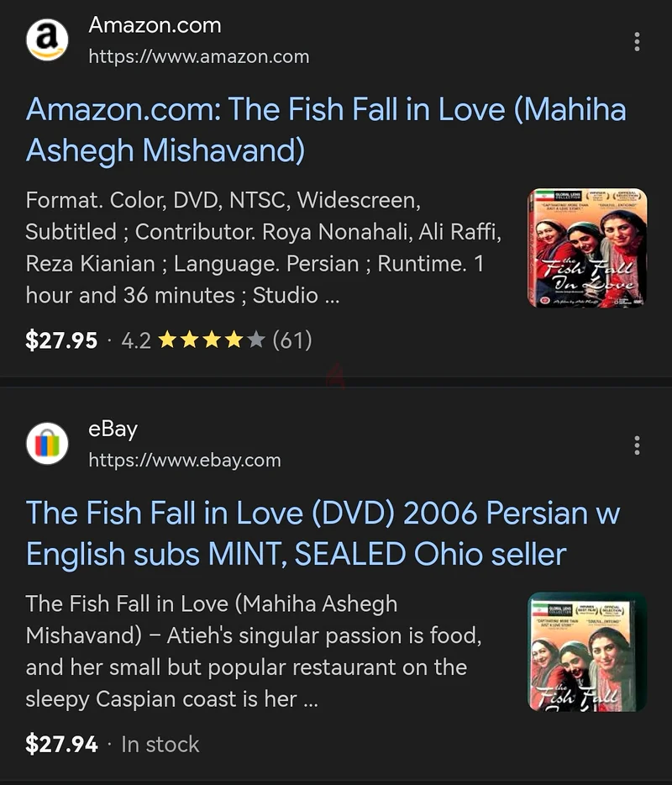Click the 4.2 rating number

tap(136, 341)
